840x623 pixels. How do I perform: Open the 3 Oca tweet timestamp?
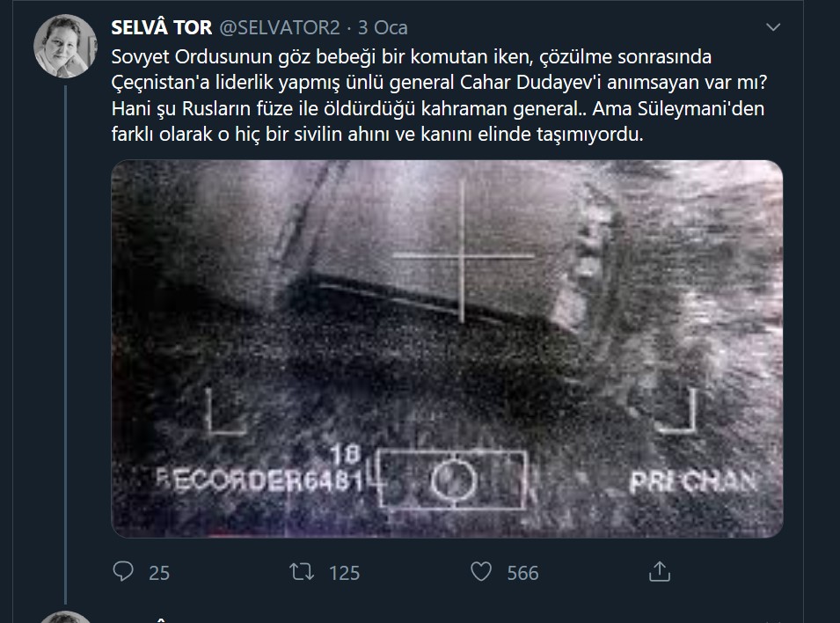click(x=383, y=27)
